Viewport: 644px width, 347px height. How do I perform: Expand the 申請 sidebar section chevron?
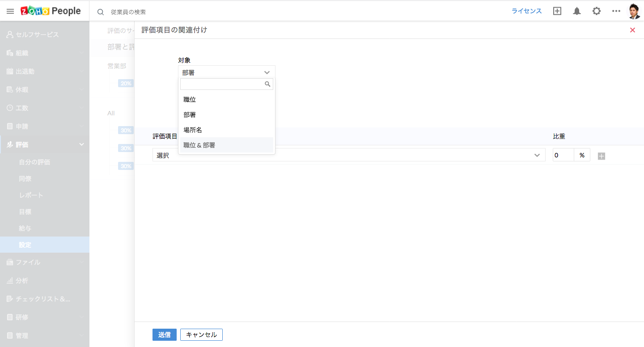pos(81,126)
